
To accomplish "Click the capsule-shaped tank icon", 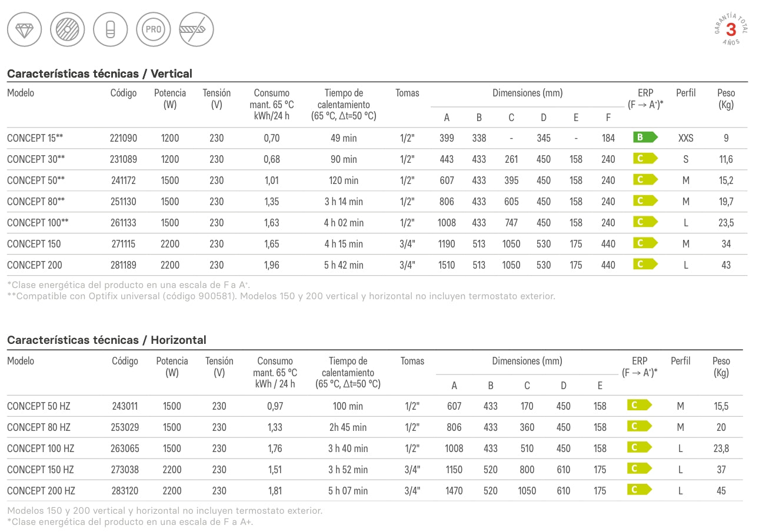I will click(x=110, y=29).
